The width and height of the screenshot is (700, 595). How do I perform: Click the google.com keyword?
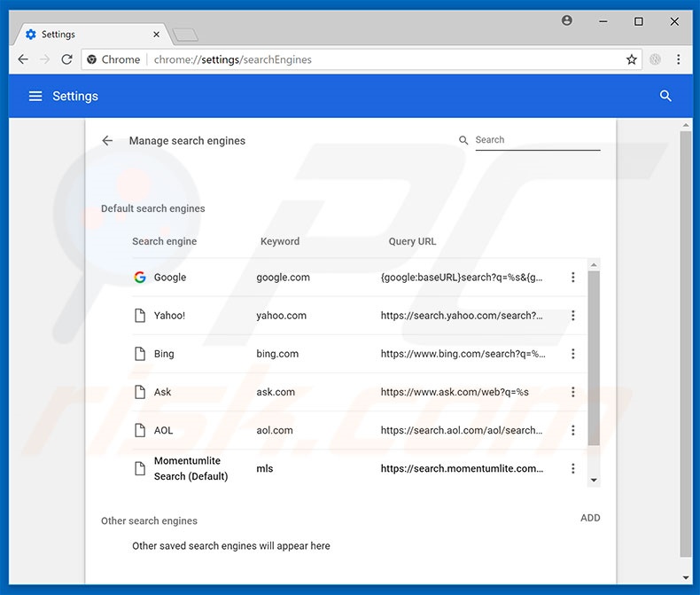[x=283, y=278]
